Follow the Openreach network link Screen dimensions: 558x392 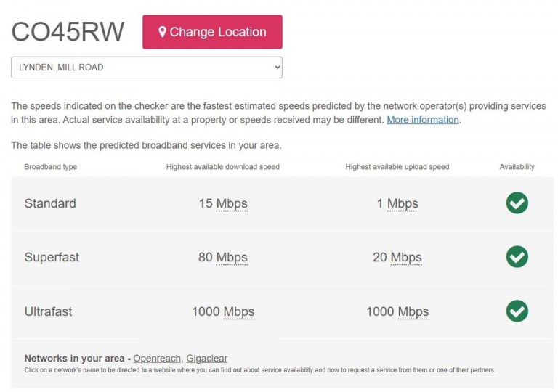[x=157, y=358]
